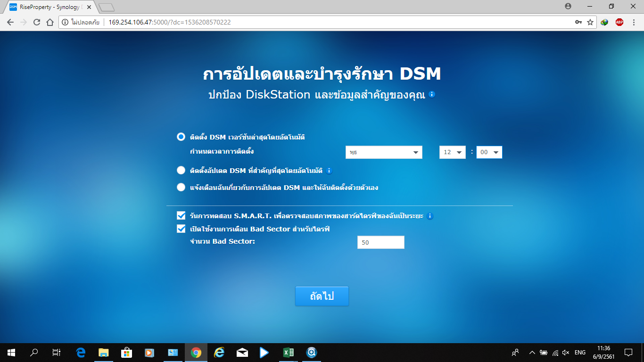Click the blue Next button

[322, 296]
